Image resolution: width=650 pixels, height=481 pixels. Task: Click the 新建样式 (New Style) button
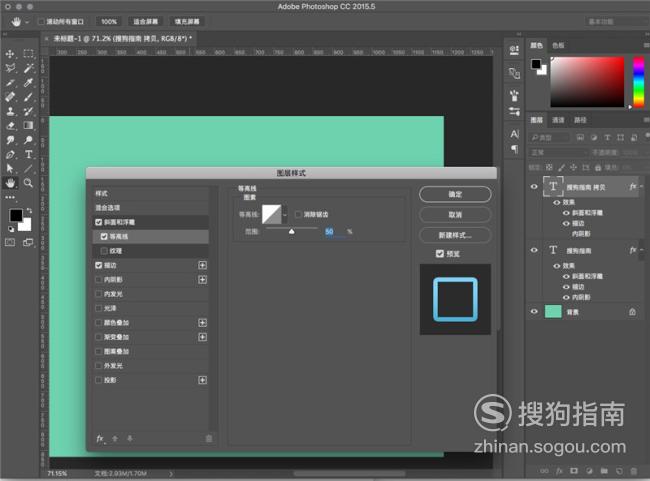455,235
